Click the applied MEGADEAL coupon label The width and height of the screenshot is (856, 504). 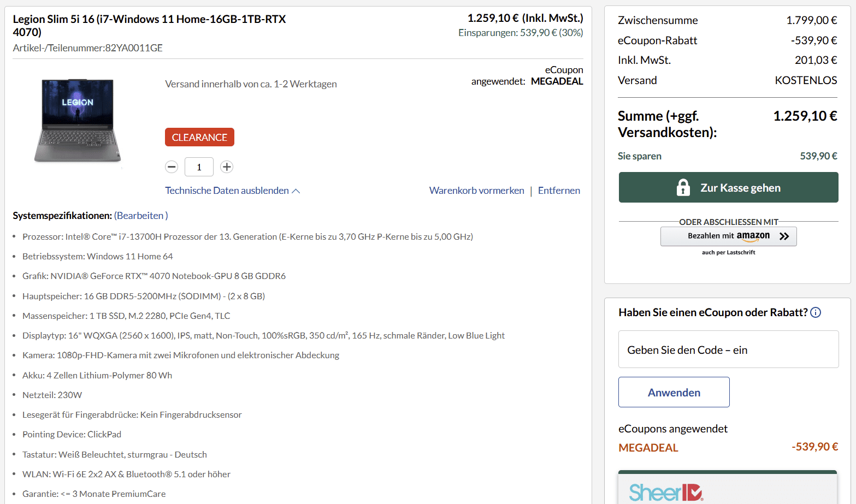(648, 448)
